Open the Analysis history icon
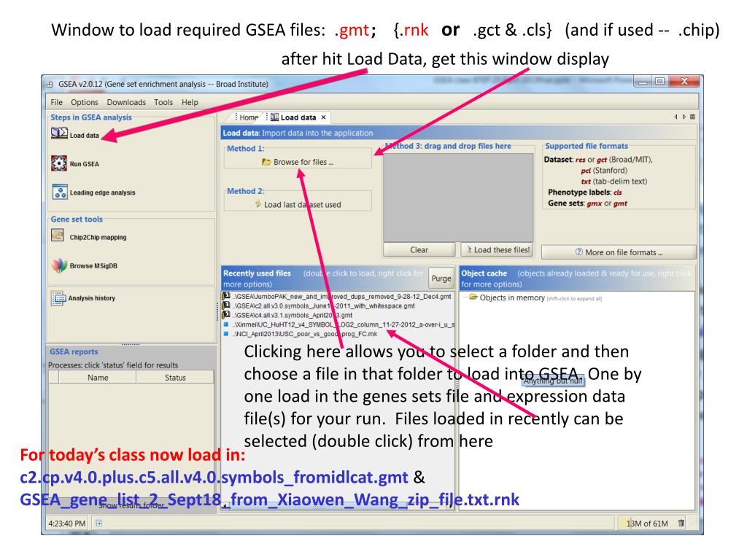Viewport: 747px width, 560px height. click(58, 298)
